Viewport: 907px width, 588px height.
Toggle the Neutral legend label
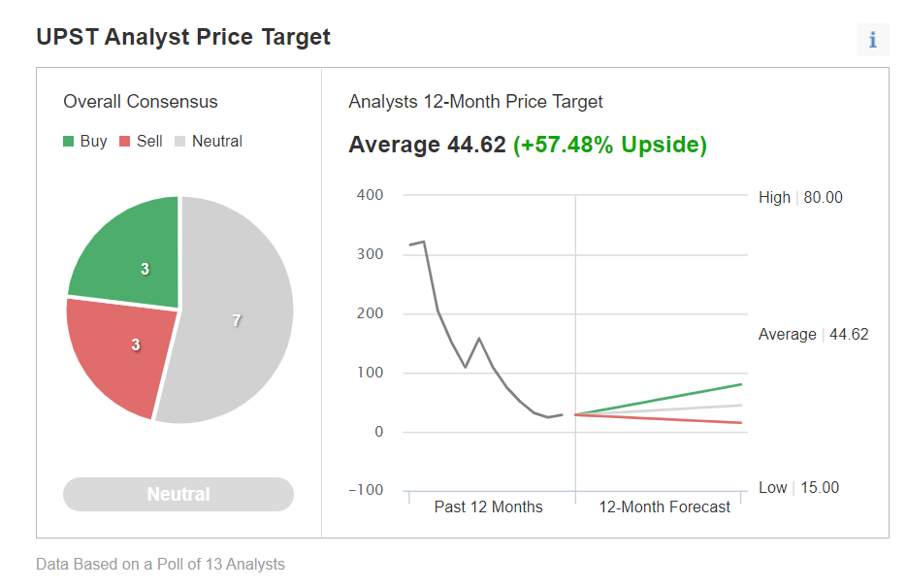pos(217,141)
